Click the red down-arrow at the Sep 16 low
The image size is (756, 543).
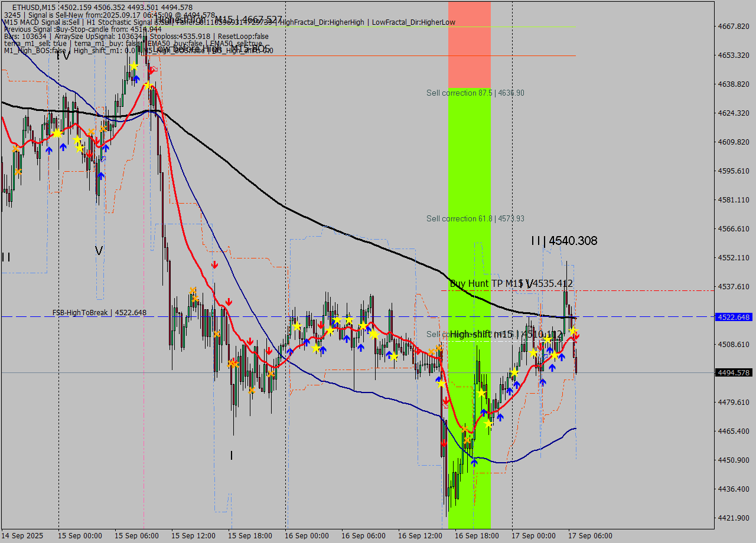(x=444, y=443)
